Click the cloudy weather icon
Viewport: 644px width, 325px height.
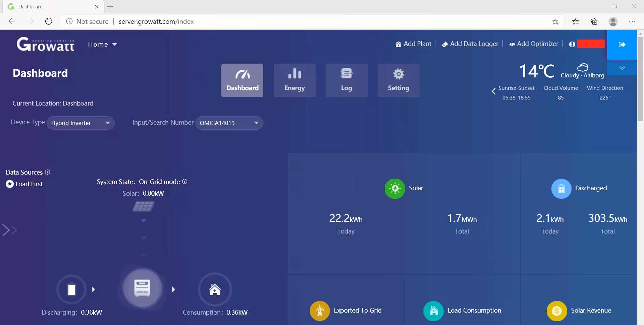(583, 67)
